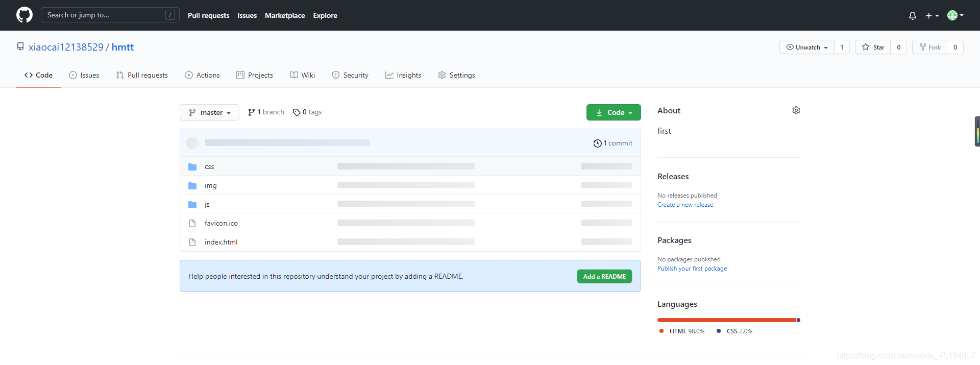980x365 pixels.
Task: Click the HTML 98.0% language entry
Action: coord(682,331)
